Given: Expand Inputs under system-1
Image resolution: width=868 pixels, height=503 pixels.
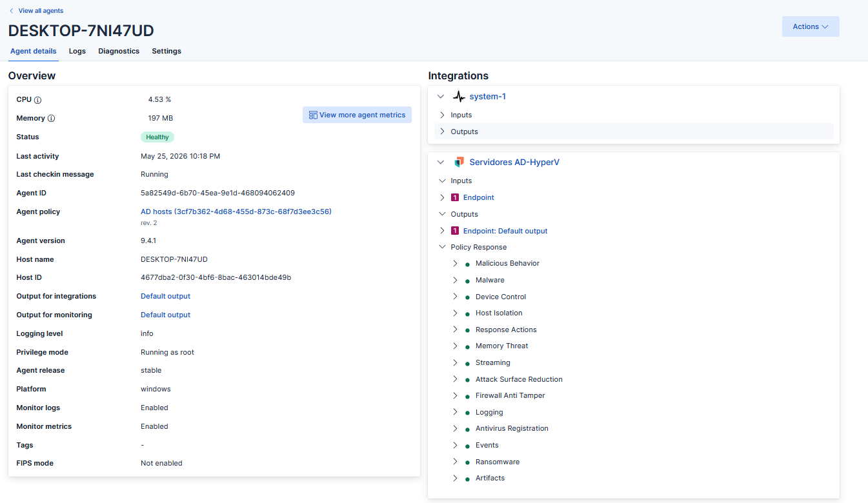Looking at the screenshot, I should click(442, 115).
